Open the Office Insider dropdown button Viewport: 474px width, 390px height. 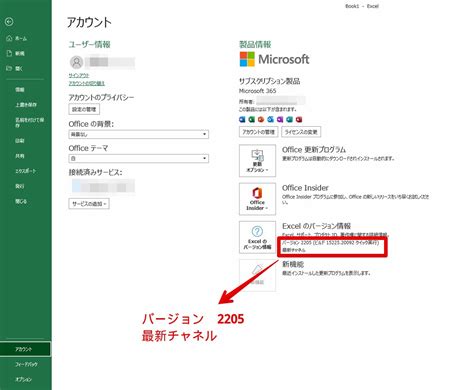tap(257, 199)
